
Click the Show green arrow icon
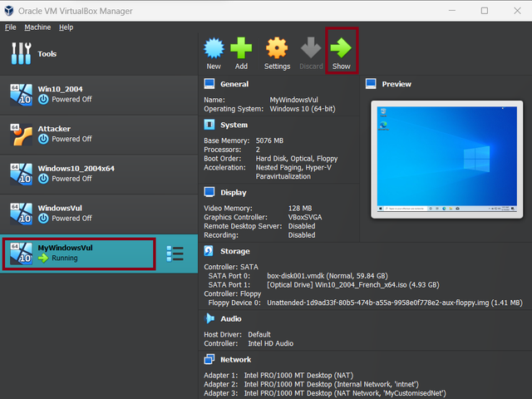coord(341,48)
